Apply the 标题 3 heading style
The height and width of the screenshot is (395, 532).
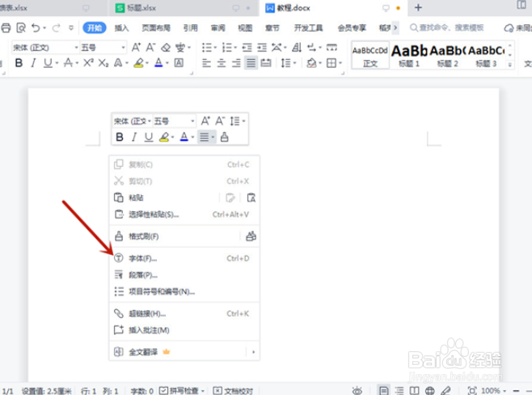(486, 55)
